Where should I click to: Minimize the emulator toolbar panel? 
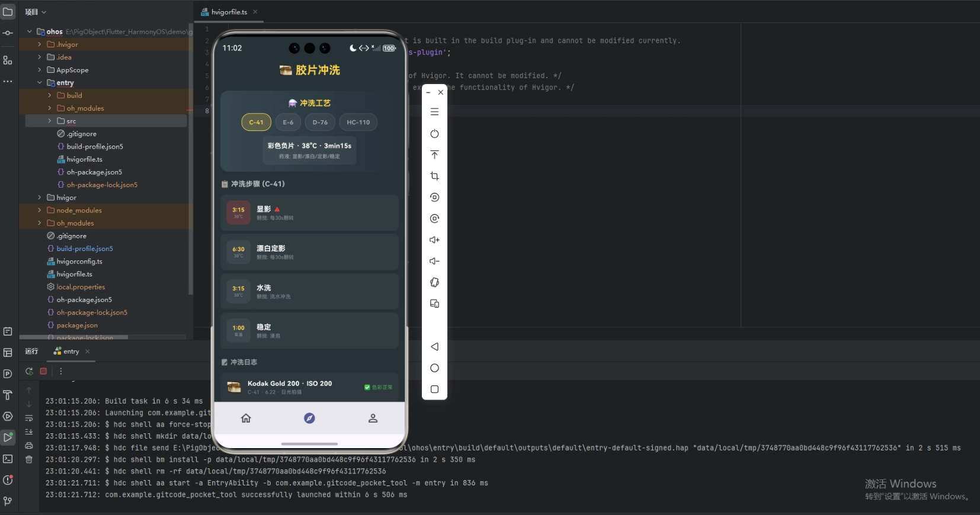tap(428, 92)
